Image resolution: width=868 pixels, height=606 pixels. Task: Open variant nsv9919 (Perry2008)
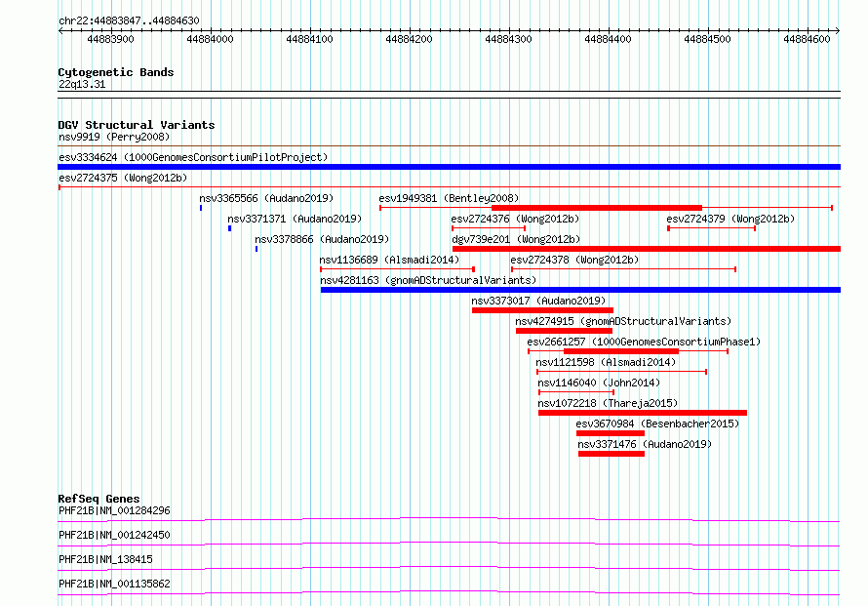[114, 137]
